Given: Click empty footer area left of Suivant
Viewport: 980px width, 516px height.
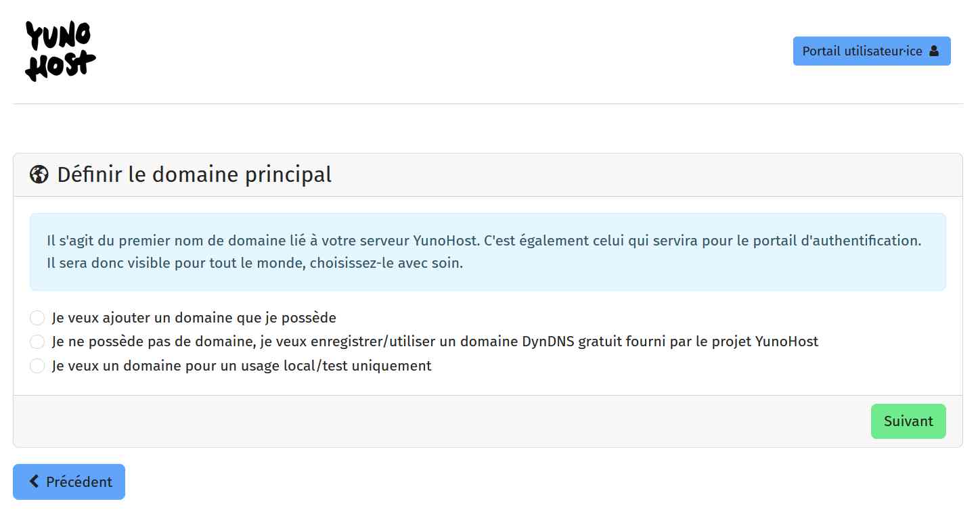Looking at the screenshot, I should [440, 421].
